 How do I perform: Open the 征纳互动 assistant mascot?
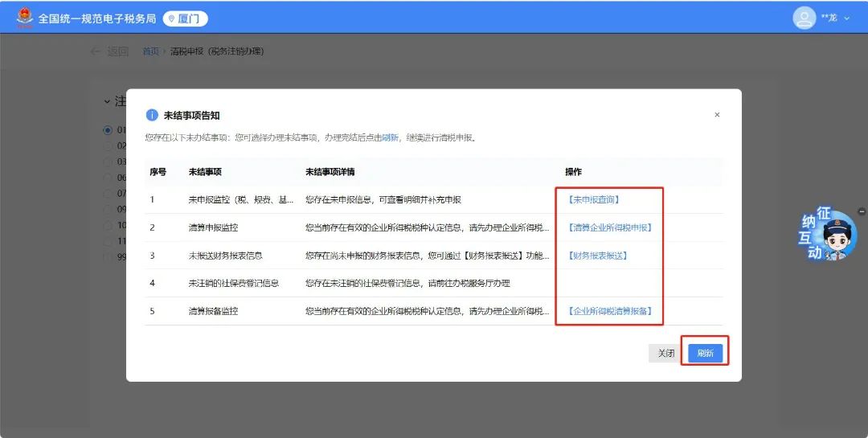pos(829,235)
